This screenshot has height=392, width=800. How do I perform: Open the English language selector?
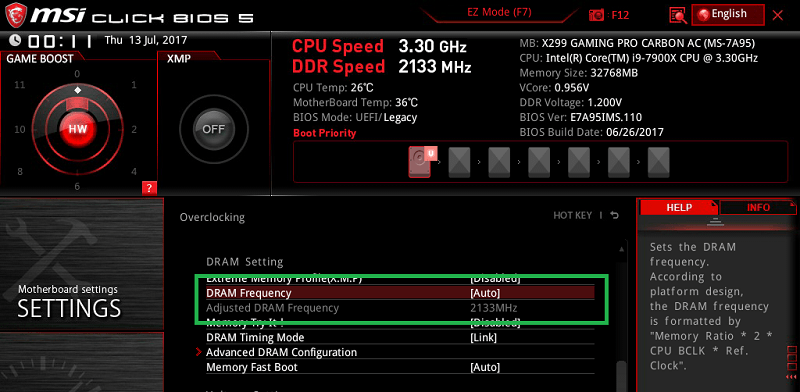[728, 14]
